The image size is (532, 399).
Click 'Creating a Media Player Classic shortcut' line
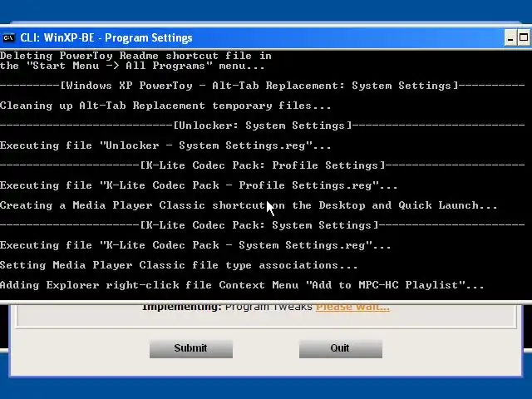click(249, 205)
